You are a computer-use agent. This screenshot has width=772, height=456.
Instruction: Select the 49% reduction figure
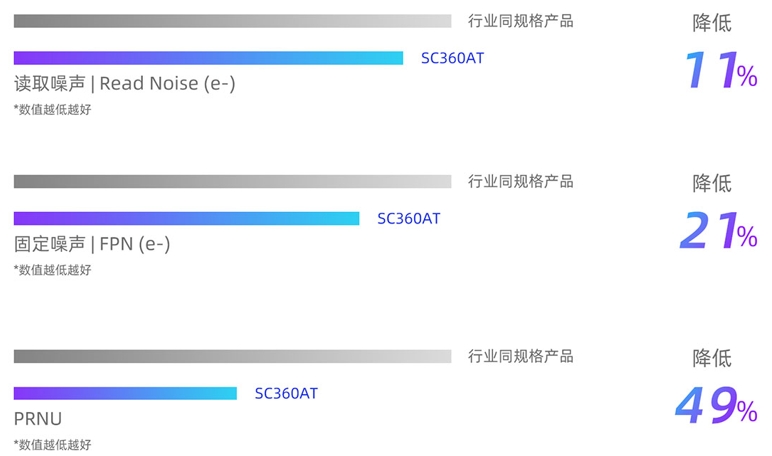tap(717, 405)
